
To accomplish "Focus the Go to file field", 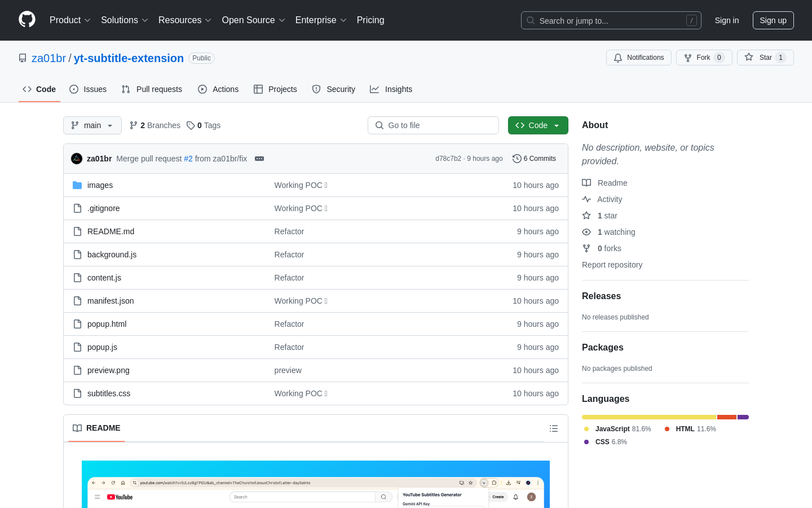I will (x=433, y=125).
